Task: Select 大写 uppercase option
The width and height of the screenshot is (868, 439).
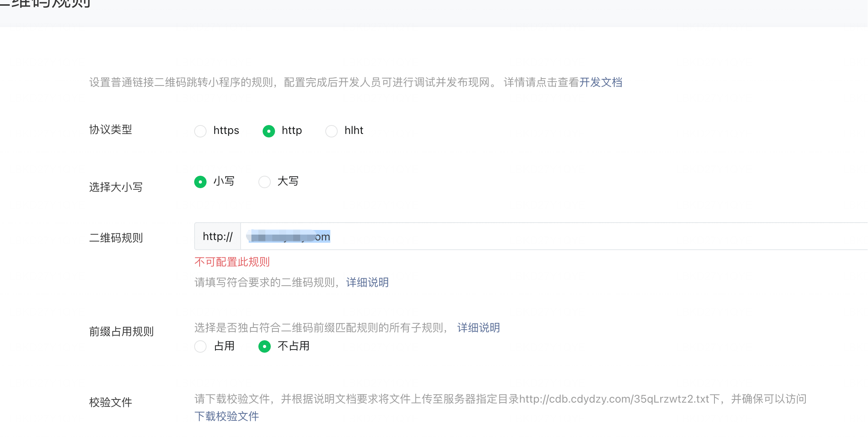Action: (x=265, y=182)
